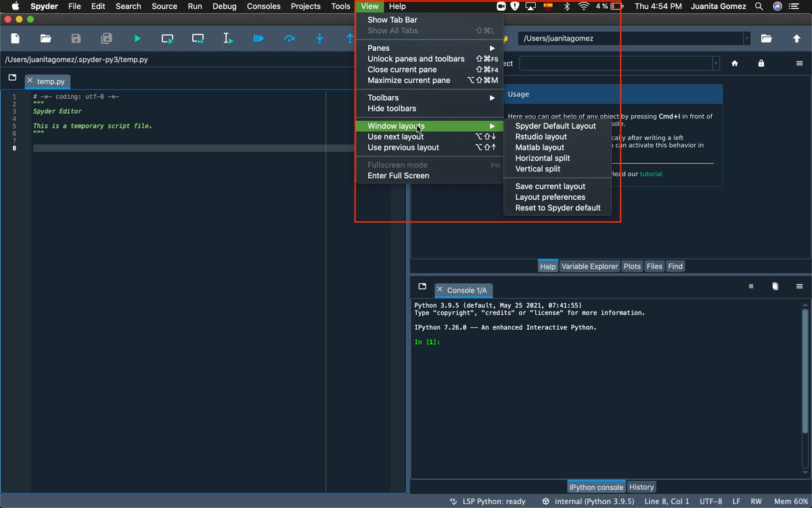The image size is (812, 508).
Task: Switch to the Find tab
Action: click(675, 266)
